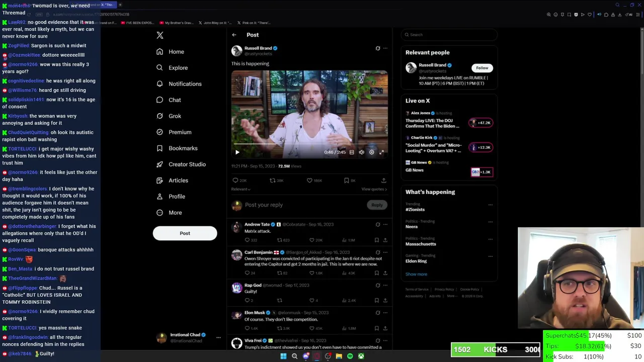Open Charlie Kirk's live broadcast
Viewport: 644px width, 362px height.
pos(449,145)
